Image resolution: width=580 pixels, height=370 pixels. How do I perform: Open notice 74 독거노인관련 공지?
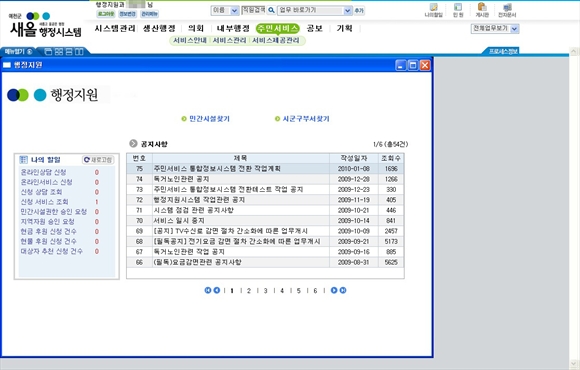point(181,179)
